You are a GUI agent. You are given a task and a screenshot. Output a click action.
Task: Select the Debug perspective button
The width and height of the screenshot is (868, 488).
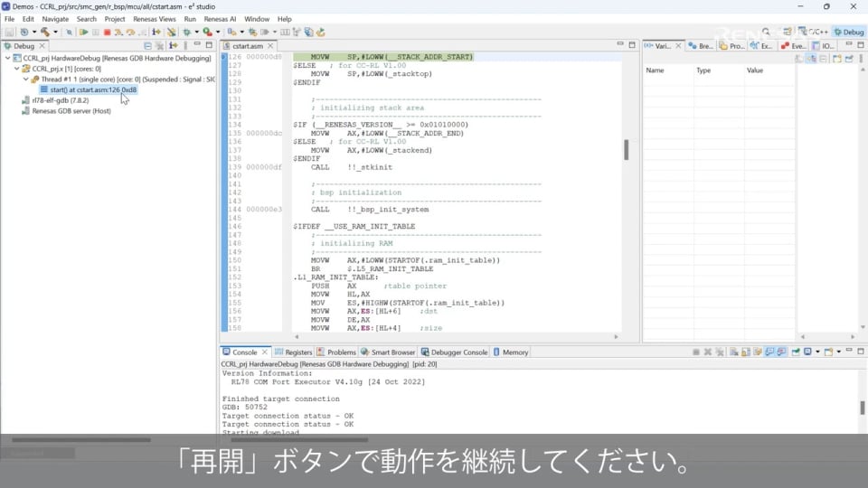pyautogui.click(x=849, y=33)
